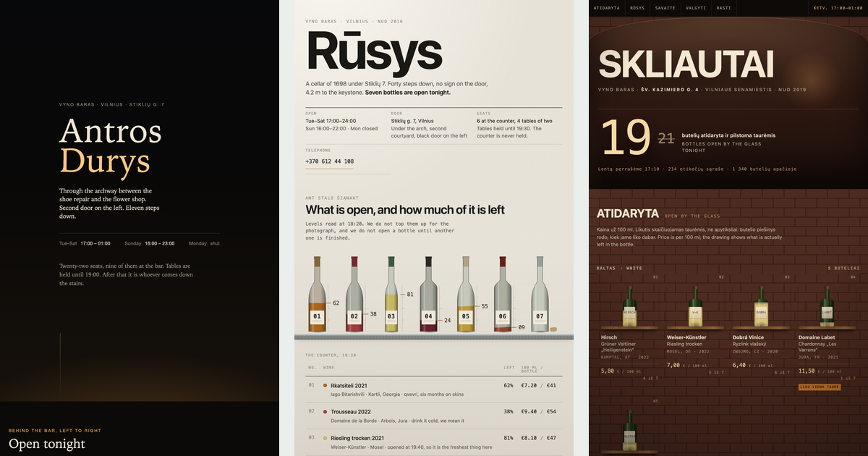Screen dimensions: 868x456
Task: Click bottle 02 with red wine on shelf
Action: click(x=354, y=295)
